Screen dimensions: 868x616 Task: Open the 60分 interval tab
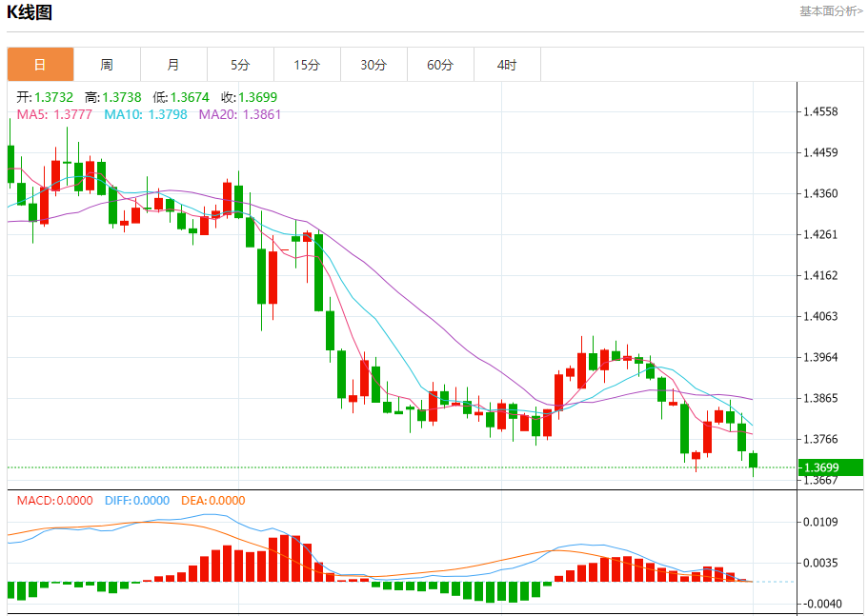point(440,65)
